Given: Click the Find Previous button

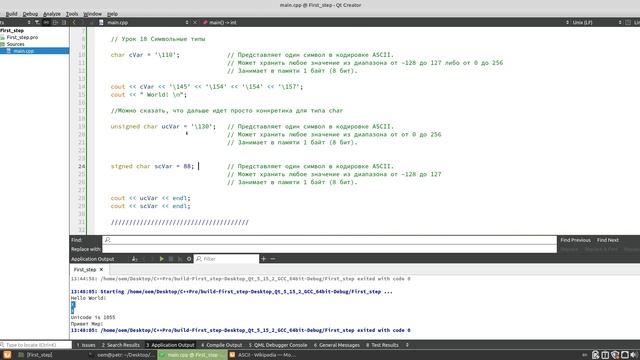Looking at the screenshot, I should tap(575, 240).
